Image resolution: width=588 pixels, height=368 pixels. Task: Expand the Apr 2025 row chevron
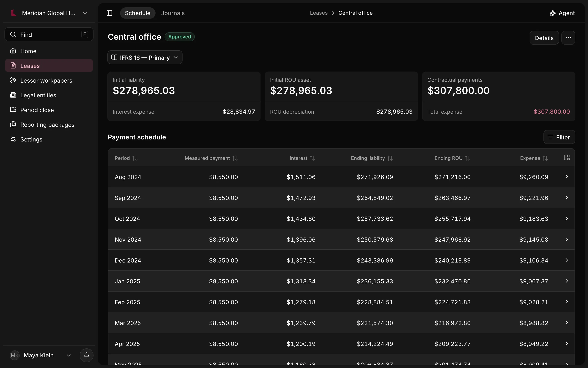click(x=567, y=343)
